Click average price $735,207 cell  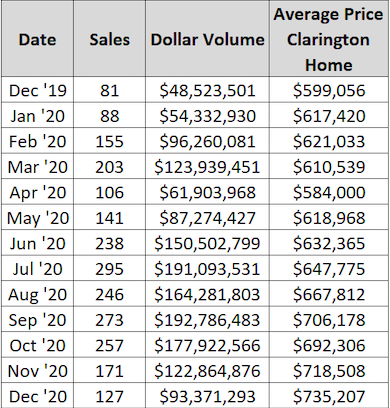[x=329, y=396]
